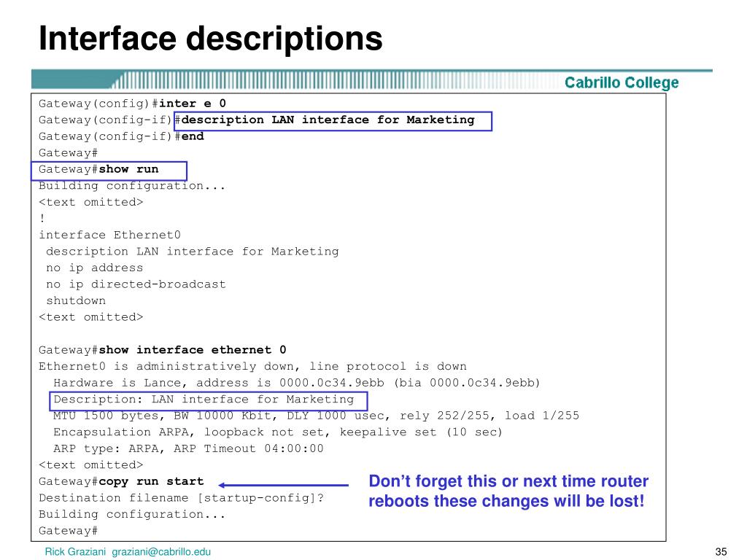Click the slide number 35
This screenshot has width=747, height=560.
point(721,552)
